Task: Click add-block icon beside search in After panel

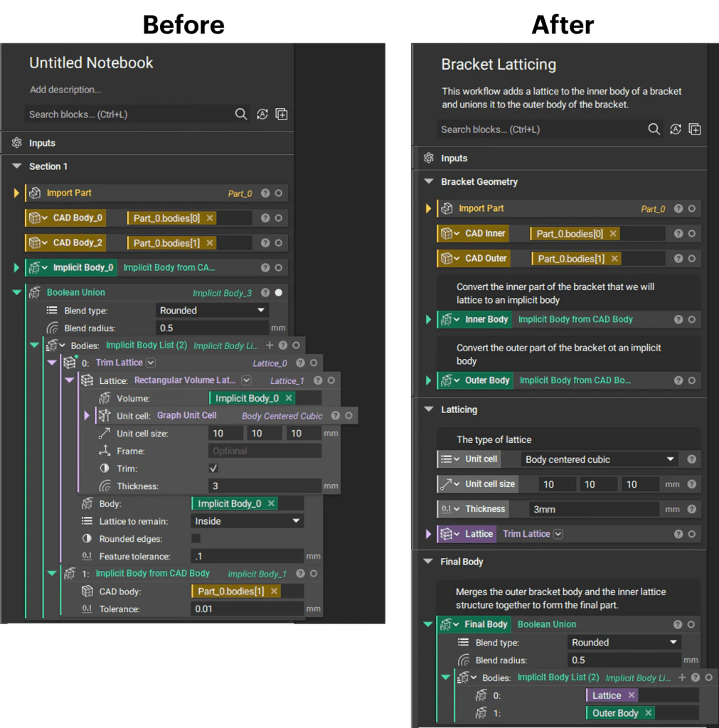Action: (x=694, y=129)
